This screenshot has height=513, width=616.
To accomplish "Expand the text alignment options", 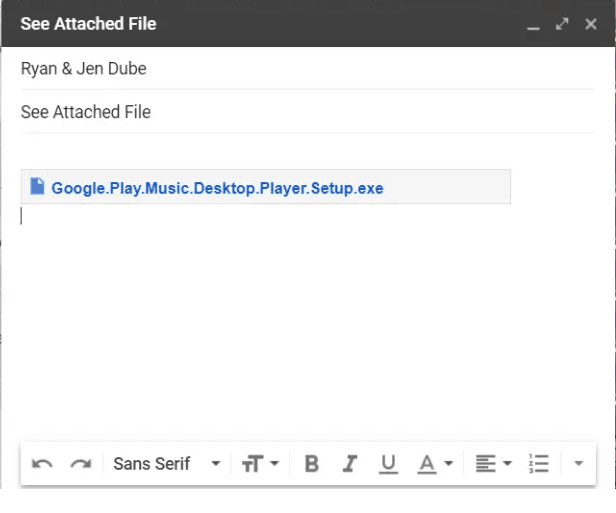I will pyautogui.click(x=492, y=464).
